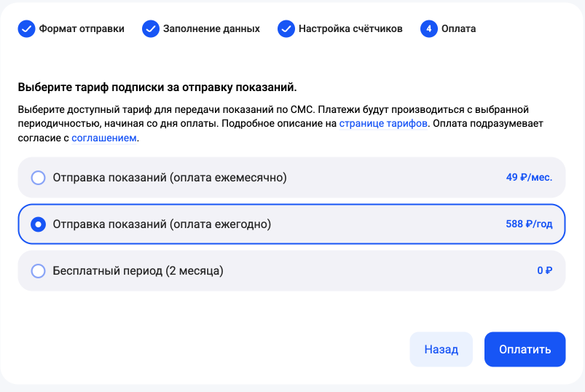Image resolution: width=585 pixels, height=392 pixels.
Task: Go to the Формат отправки step label
Action: click(x=82, y=29)
